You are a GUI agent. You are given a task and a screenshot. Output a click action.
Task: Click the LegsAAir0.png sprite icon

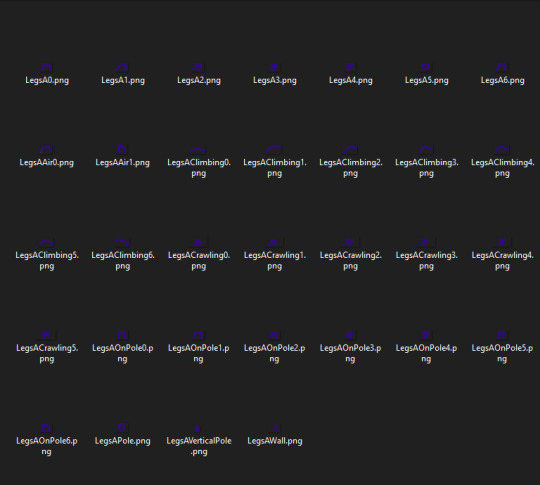[x=46, y=149]
